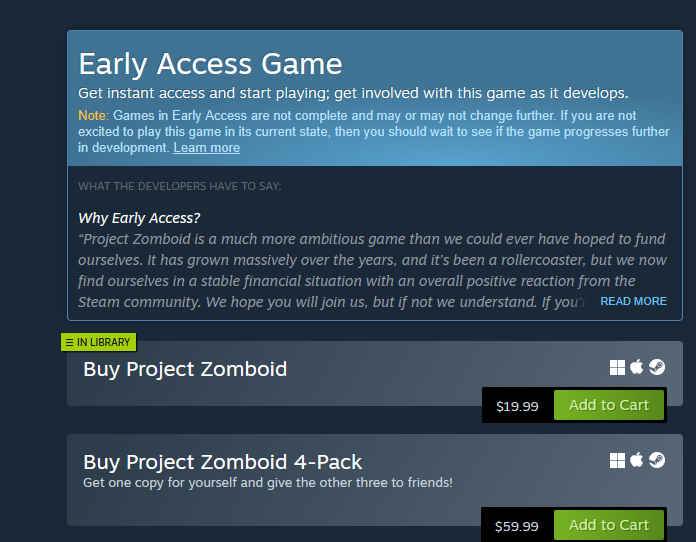
Task: Click the $19.99 price label
Action: 517,406
